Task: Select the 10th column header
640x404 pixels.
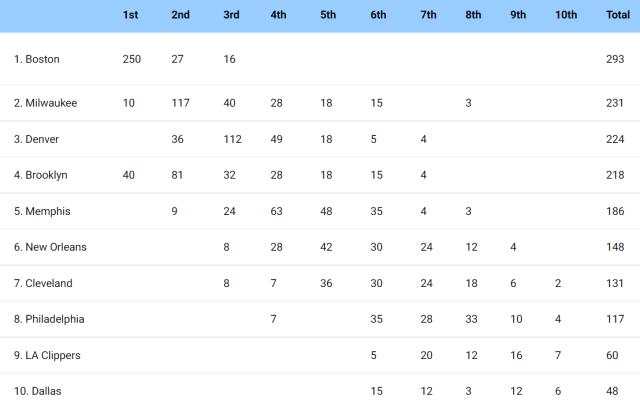Action: (x=566, y=15)
